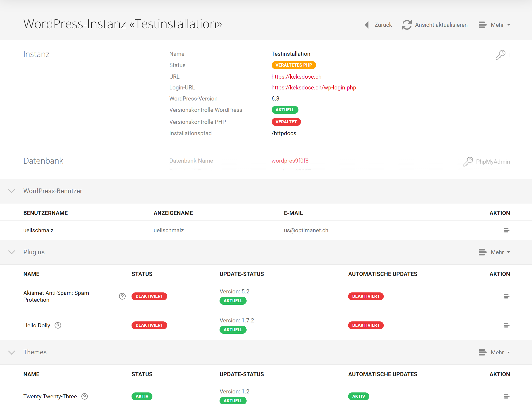Screen dimensions: 532x404
Task: Open the Plugins Mehr dropdown label
Action: click(x=497, y=252)
